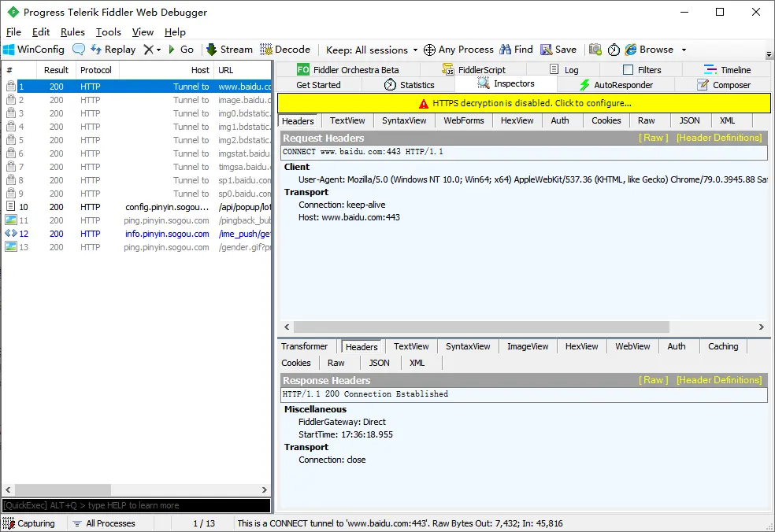
Task: Click the request headers horizontal scrollbar
Action: point(481,327)
